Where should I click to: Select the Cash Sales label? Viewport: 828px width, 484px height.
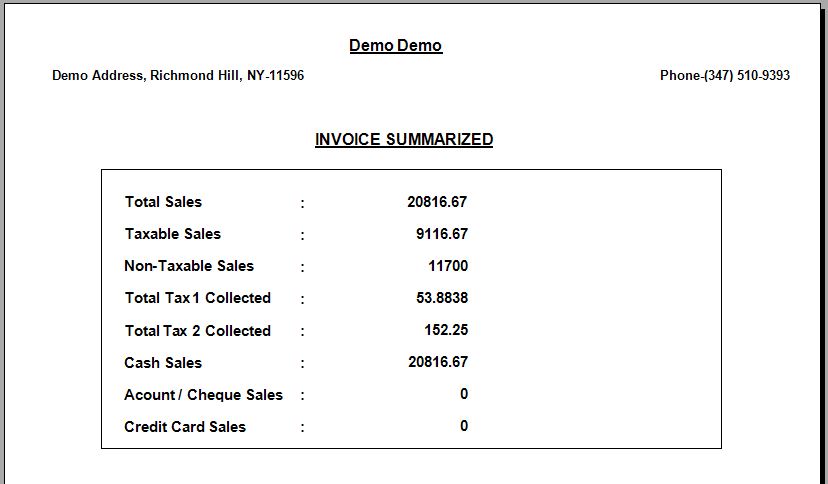click(x=163, y=363)
